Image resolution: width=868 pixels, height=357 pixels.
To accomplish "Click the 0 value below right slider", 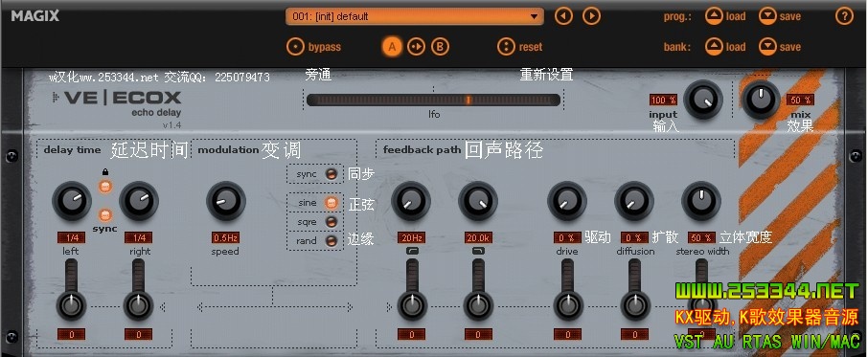I will (x=138, y=334).
